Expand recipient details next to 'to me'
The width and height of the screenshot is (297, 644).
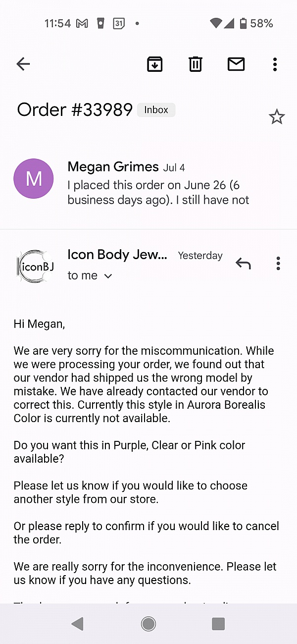108,276
